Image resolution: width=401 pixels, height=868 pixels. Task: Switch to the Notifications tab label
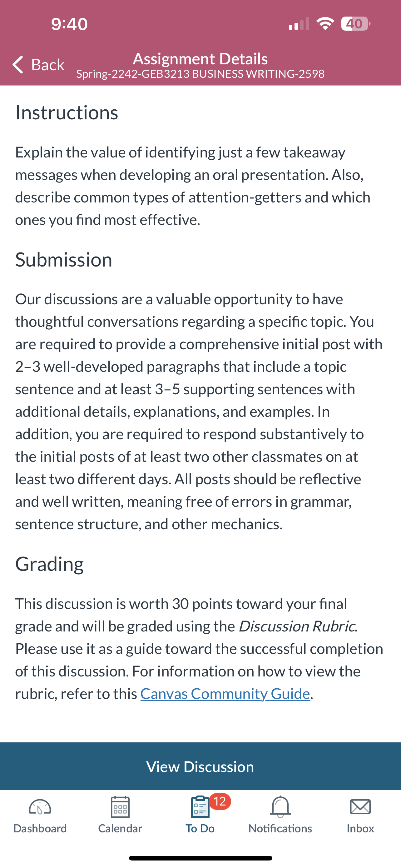click(x=280, y=828)
